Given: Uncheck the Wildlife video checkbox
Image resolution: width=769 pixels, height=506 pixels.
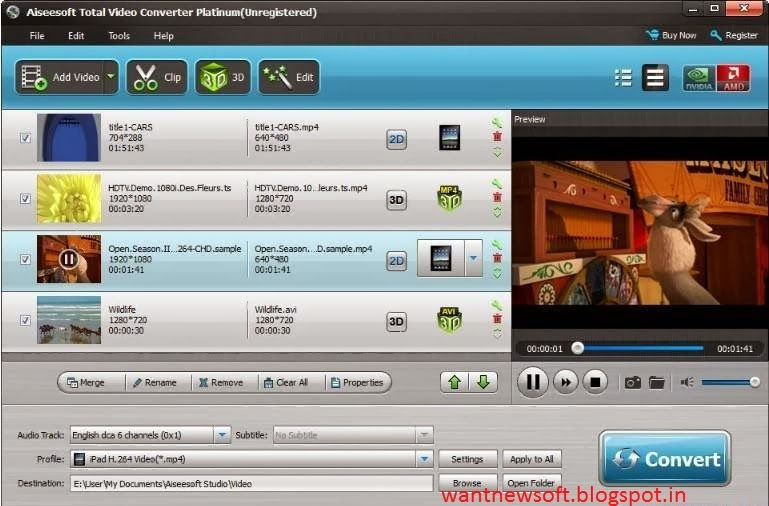Looking at the screenshot, I should pyautogui.click(x=25, y=320).
